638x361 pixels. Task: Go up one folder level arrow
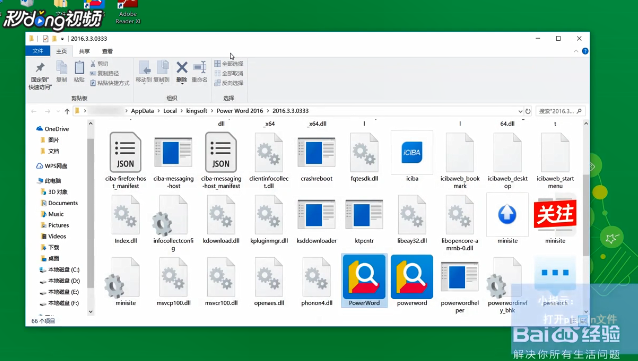(67, 111)
